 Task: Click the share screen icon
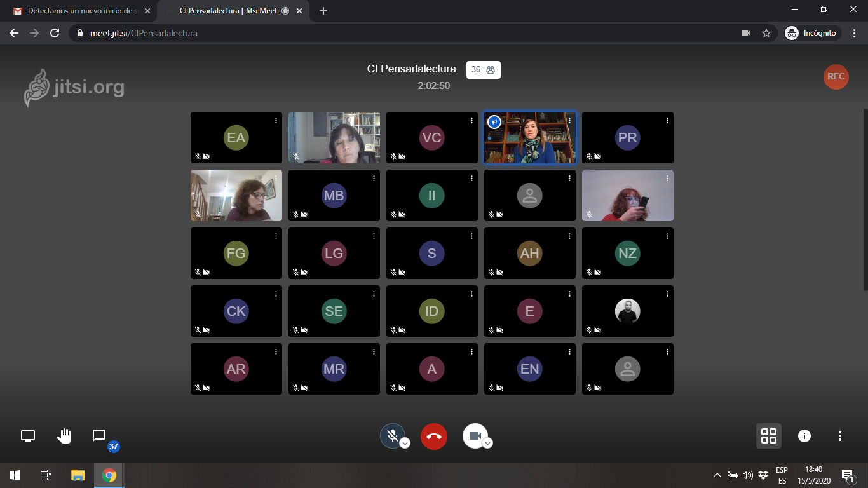click(28, 436)
